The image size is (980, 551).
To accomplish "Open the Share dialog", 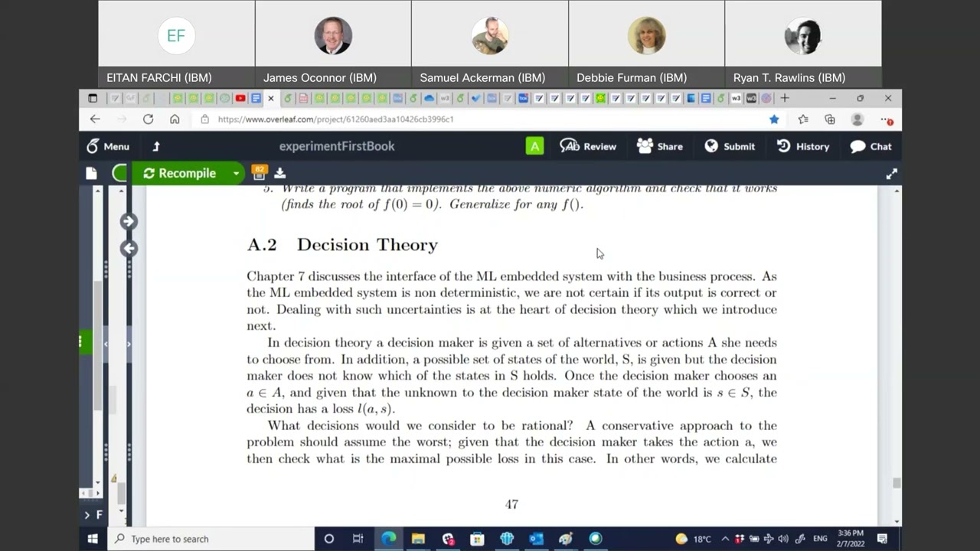I will click(659, 146).
